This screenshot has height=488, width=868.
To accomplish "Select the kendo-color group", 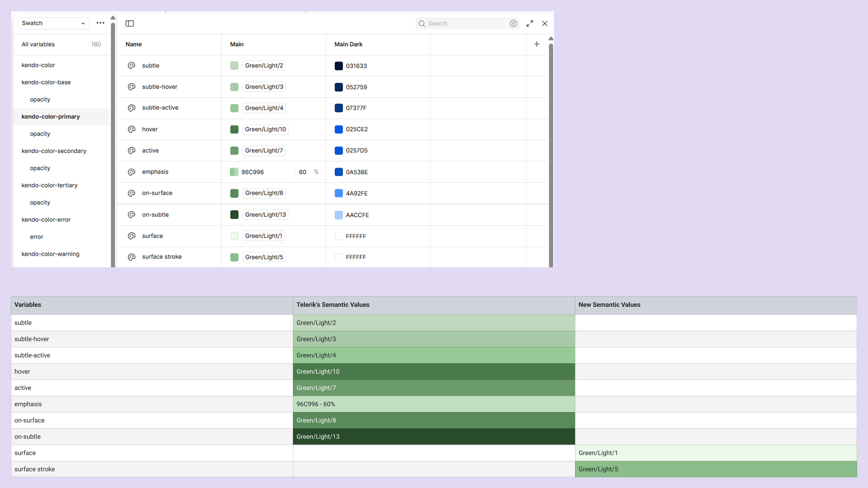I will 38,65.
